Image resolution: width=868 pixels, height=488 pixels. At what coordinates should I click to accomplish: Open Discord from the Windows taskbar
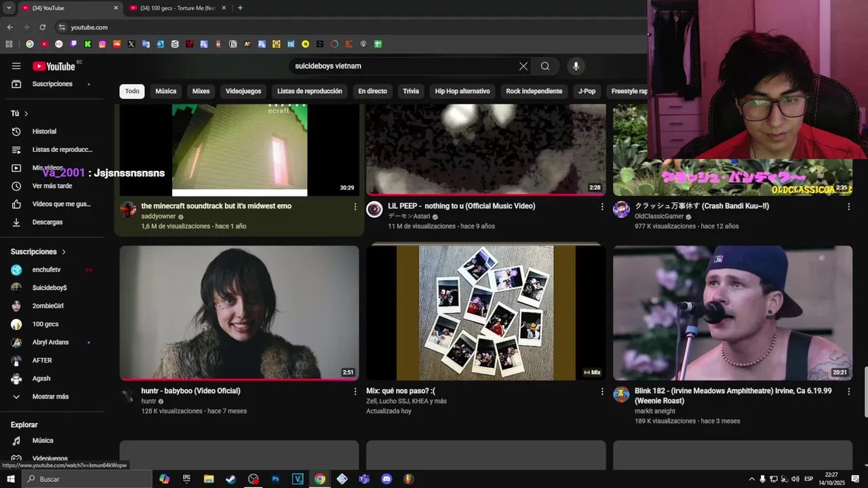[387, 479]
